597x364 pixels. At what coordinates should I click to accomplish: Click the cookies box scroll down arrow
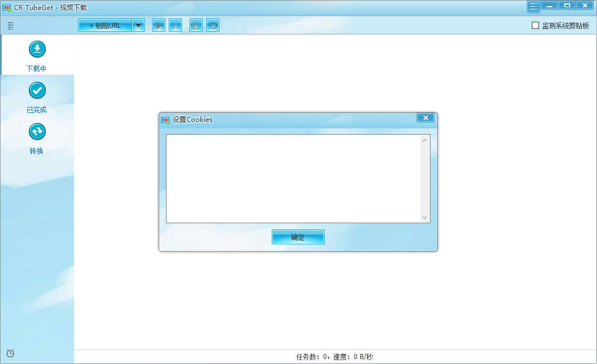click(424, 218)
